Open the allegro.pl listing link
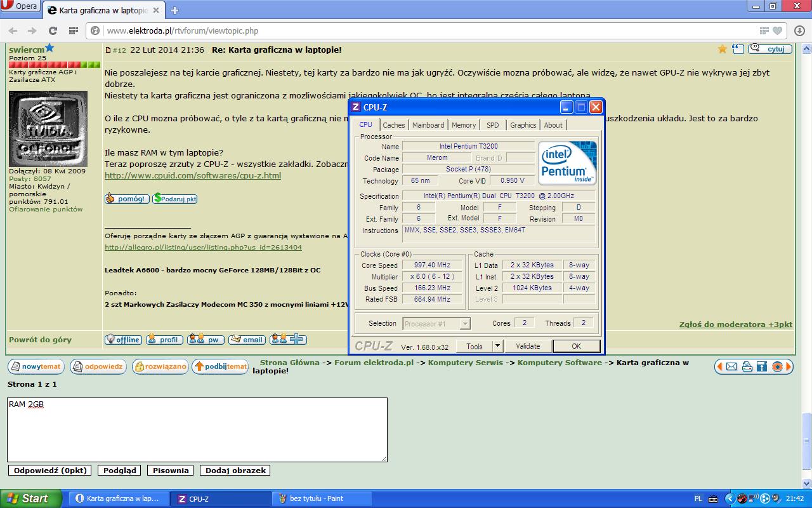 [x=203, y=248]
